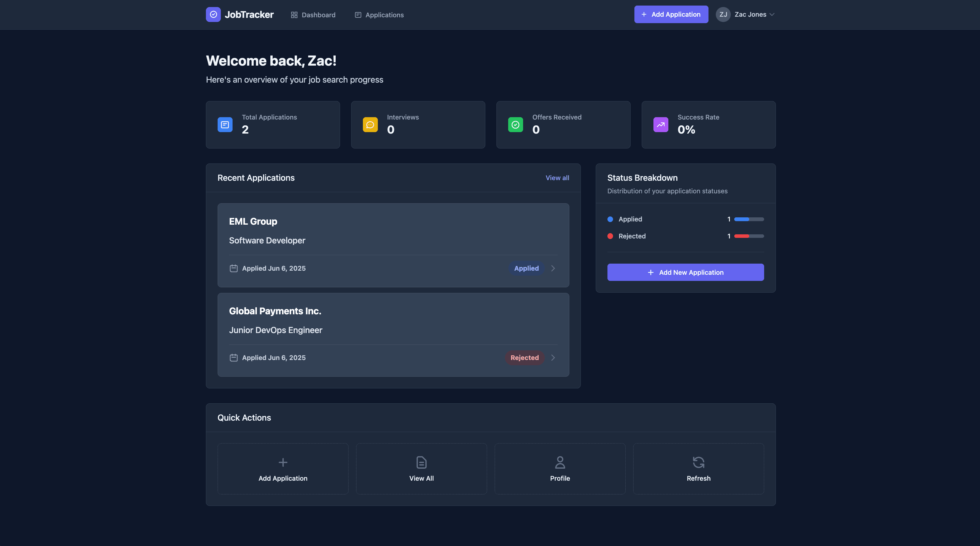Click the Refresh icon in Quick Actions

[699, 462]
